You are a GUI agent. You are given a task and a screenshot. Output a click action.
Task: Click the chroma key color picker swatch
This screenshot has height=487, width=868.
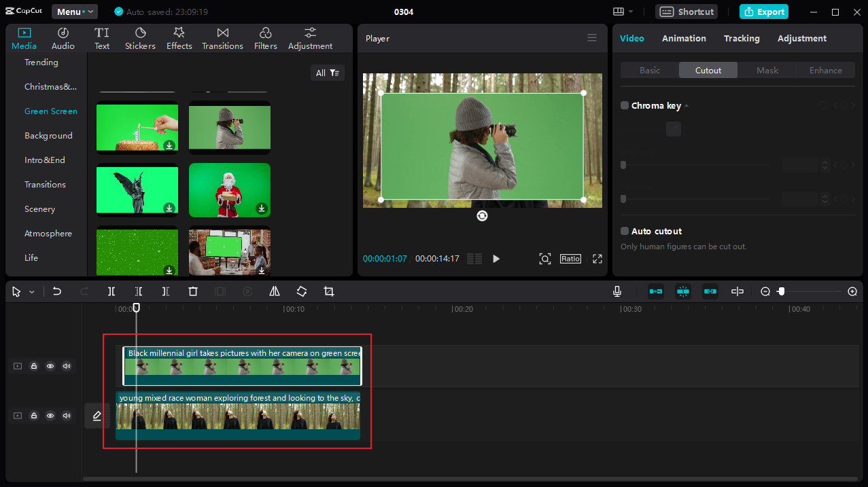pyautogui.click(x=674, y=129)
